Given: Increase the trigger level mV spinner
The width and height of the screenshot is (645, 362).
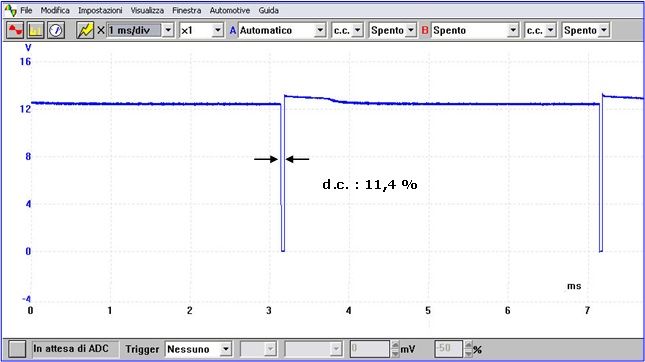Looking at the screenshot, I should (x=395, y=345).
